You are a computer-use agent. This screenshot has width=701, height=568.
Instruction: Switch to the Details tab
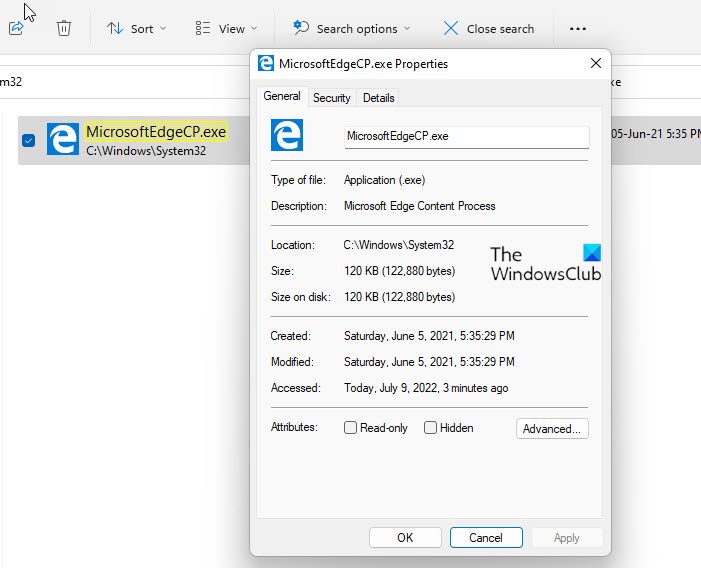tap(378, 98)
